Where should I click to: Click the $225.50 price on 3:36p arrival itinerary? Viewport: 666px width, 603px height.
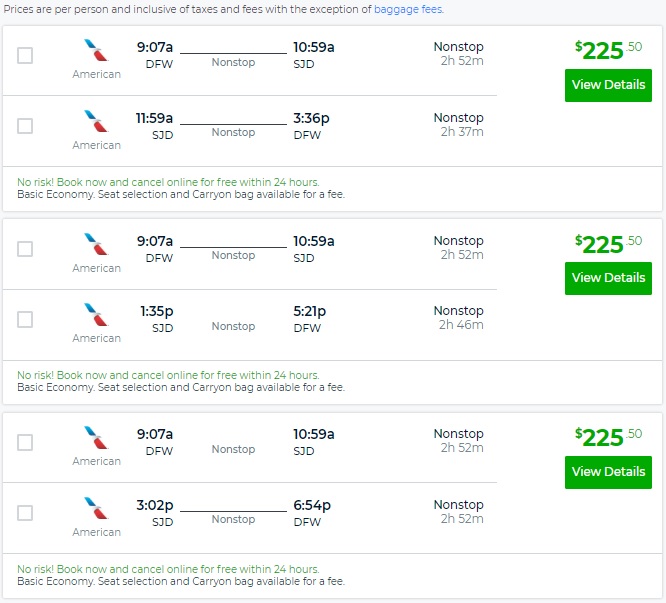coord(608,49)
